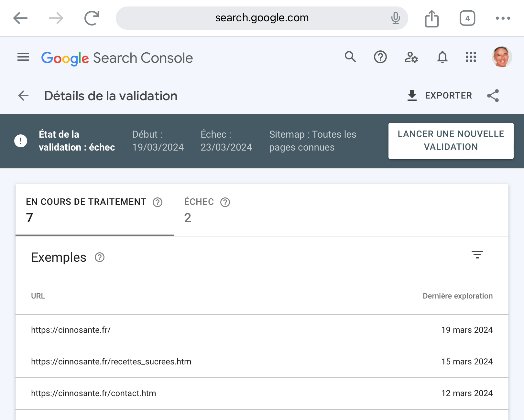Open the filter icon for Exemples table
Image resolution: width=524 pixels, height=420 pixels.
(x=477, y=255)
